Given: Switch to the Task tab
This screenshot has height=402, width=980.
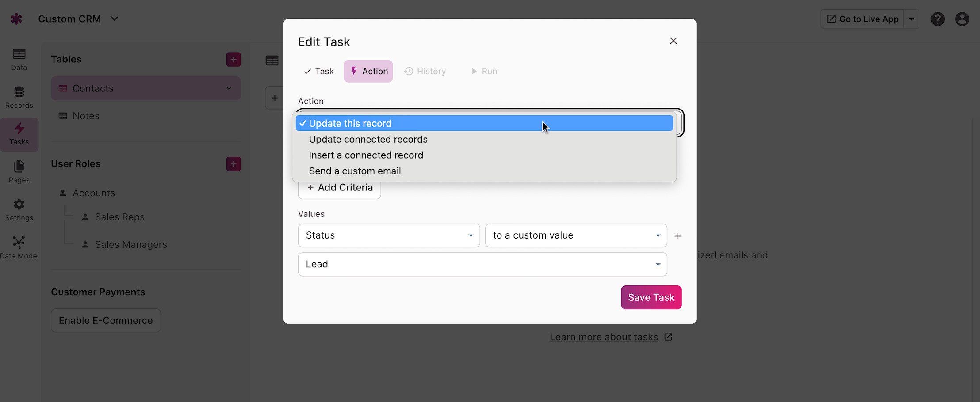Looking at the screenshot, I should pyautogui.click(x=319, y=71).
